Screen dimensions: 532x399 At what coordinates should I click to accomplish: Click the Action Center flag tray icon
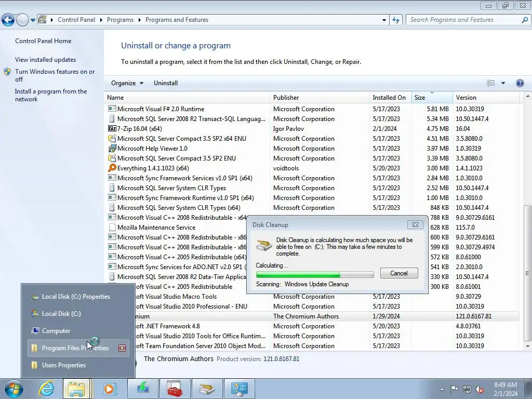tap(454, 389)
